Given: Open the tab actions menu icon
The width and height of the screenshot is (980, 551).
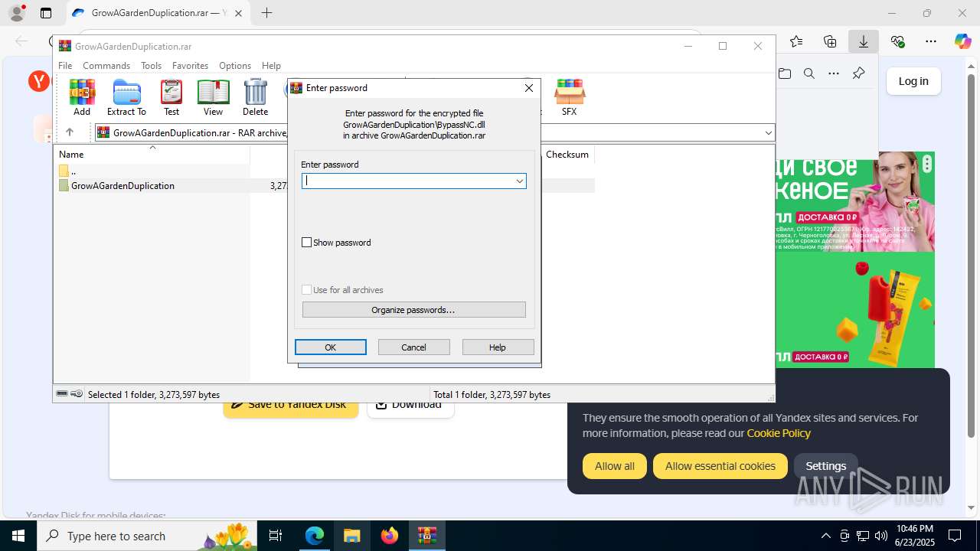Looking at the screenshot, I should tap(46, 13).
